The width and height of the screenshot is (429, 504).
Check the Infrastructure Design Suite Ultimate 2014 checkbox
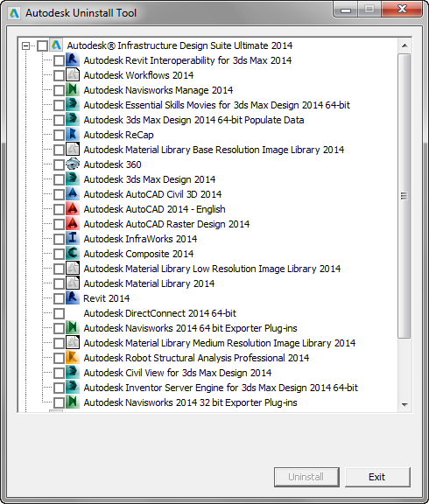pos(42,45)
